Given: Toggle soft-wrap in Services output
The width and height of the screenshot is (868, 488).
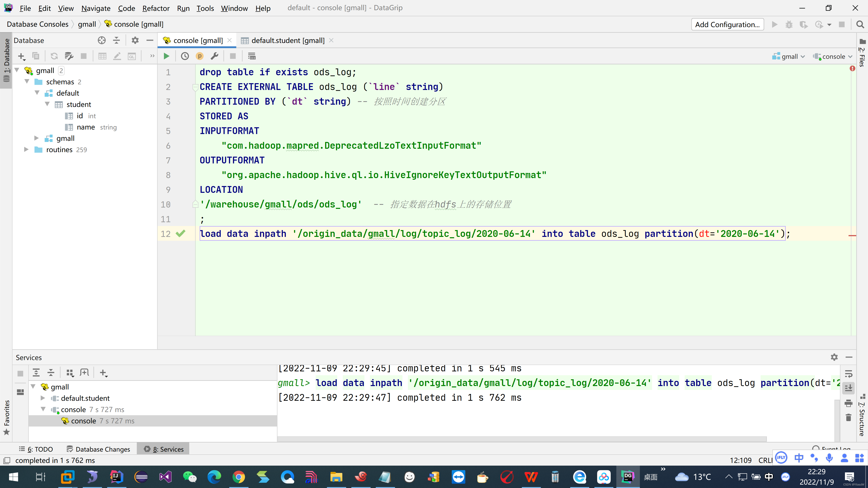Looking at the screenshot, I should (849, 373).
